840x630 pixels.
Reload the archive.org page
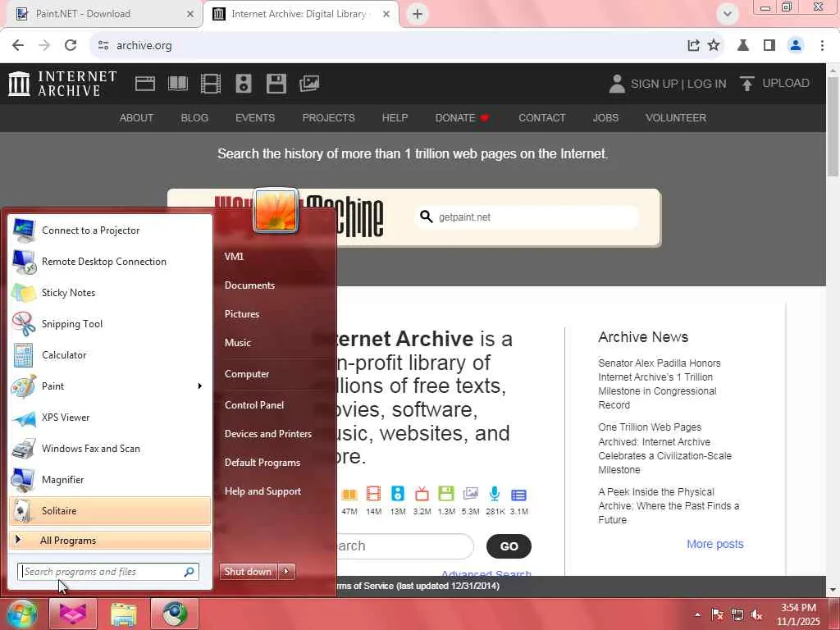pyautogui.click(x=71, y=46)
